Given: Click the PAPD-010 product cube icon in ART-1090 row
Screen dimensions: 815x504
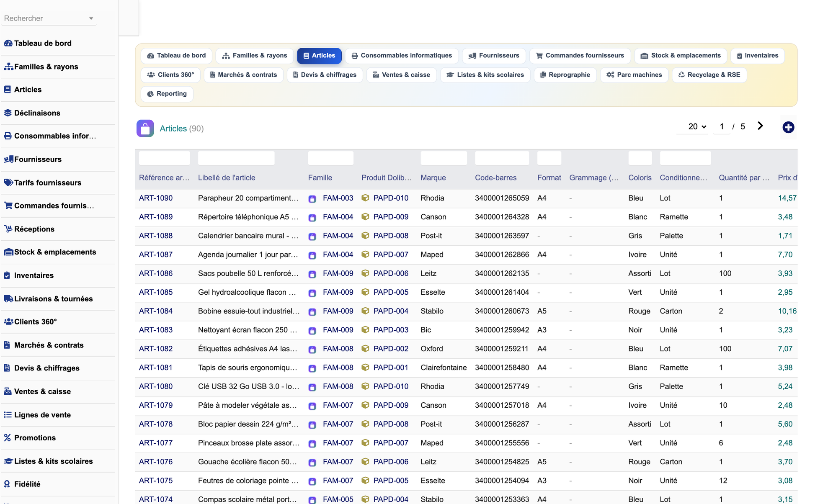Looking at the screenshot, I should coord(365,198).
